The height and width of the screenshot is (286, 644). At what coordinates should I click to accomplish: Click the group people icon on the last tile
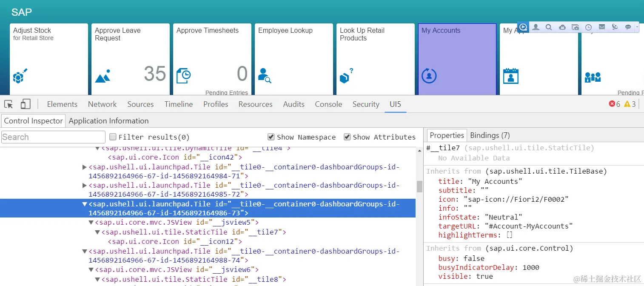[593, 77]
